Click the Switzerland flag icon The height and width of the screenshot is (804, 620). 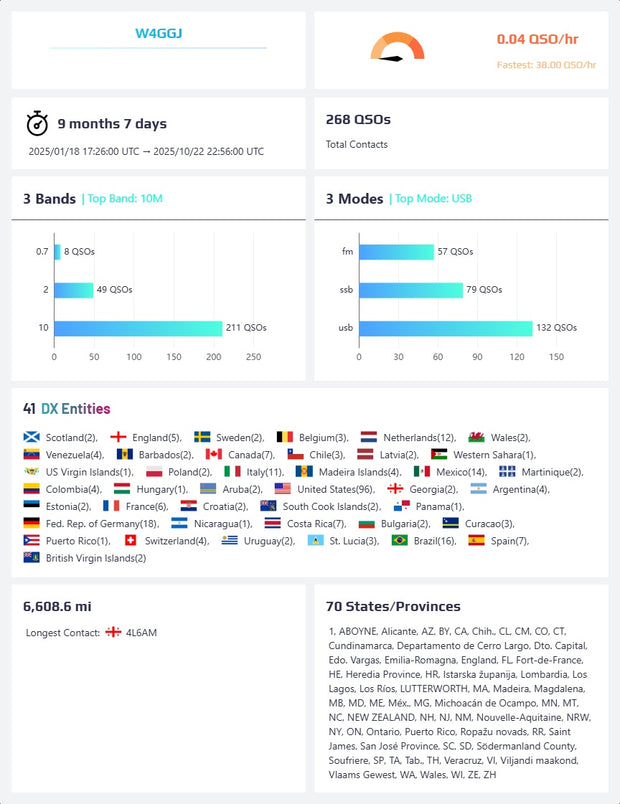point(130,540)
